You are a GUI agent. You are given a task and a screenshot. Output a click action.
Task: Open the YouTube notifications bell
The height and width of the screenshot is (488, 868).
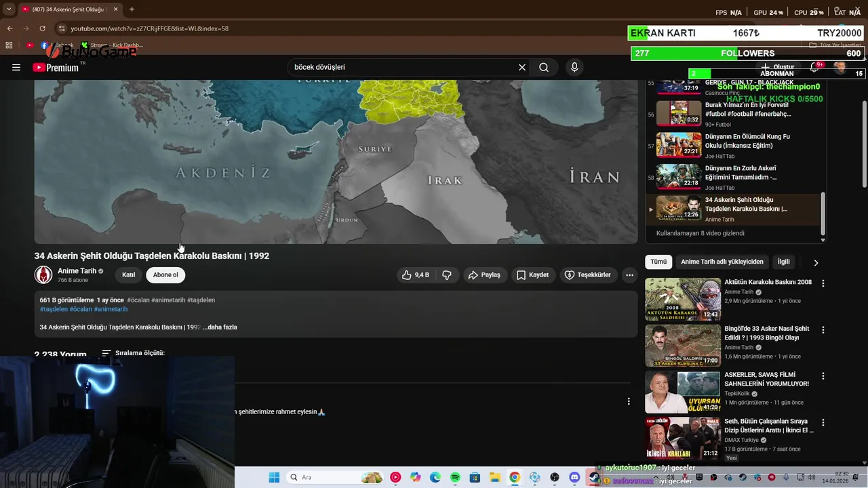pyautogui.click(x=814, y=67)
